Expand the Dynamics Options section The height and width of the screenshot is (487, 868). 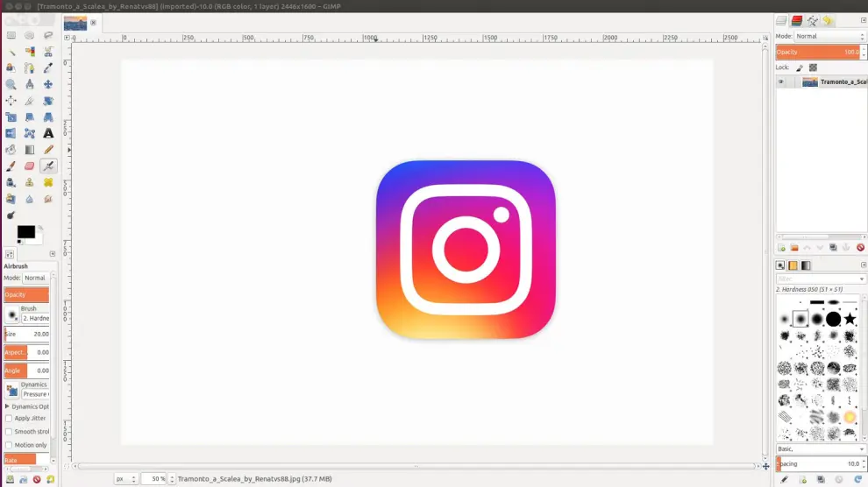pos(8,406)
